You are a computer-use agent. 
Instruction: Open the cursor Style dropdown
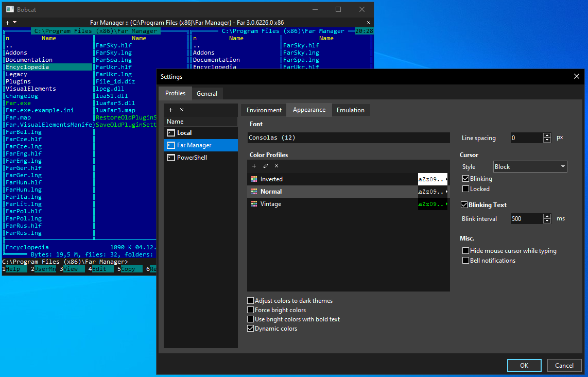coord(530,167)
